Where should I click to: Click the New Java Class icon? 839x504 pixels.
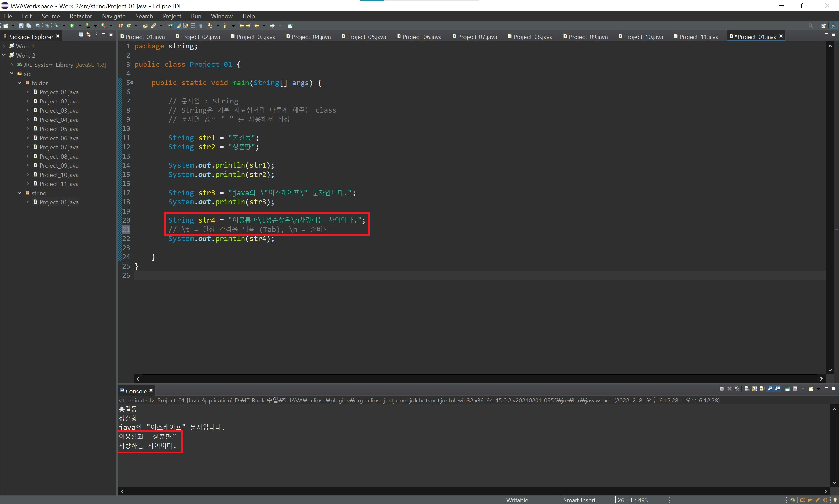click(x=129, y=26)
